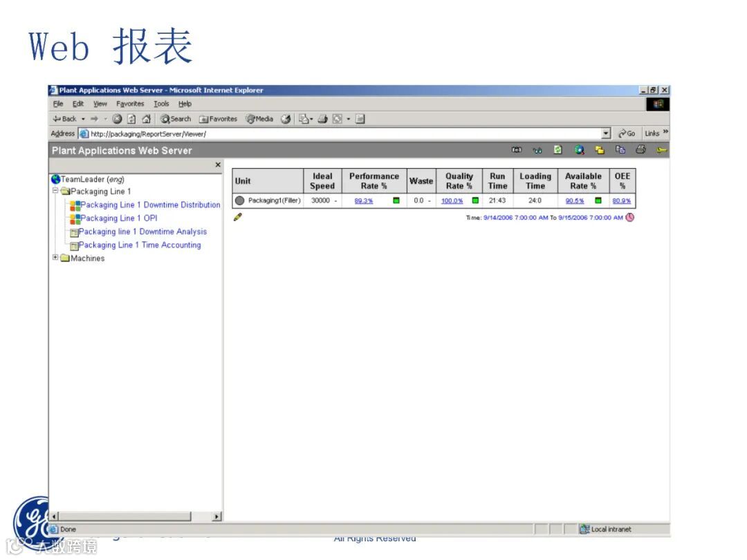Image resolution: width=747 pixels, height=560 pixels.
Task: Open the Back history dropdown arrow
Action: [x=84, y=119]
